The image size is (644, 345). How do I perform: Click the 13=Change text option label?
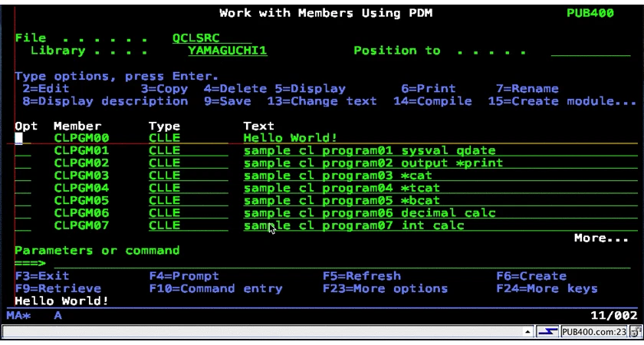[x=322, y=101]
